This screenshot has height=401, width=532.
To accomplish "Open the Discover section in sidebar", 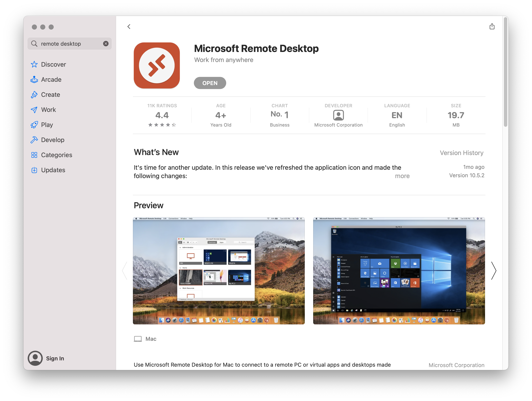I will (x=53, y=65).
